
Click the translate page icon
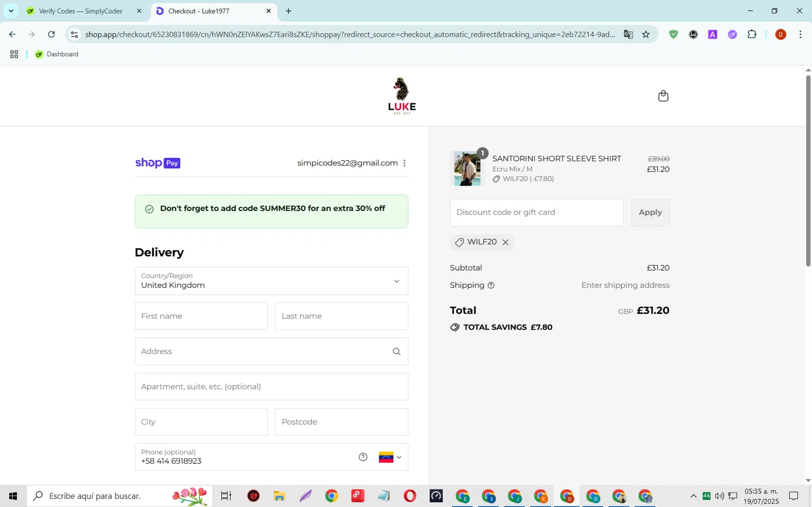628,35
